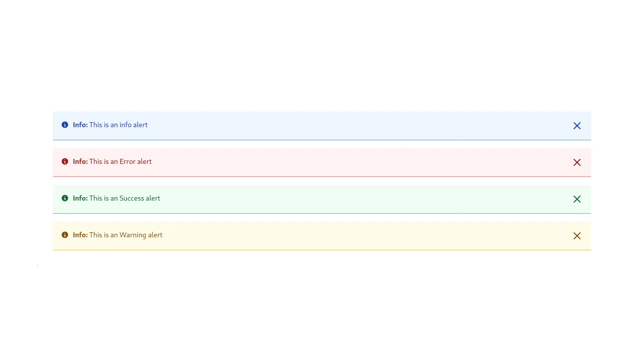Click the bold "Info:" label in the yellow alert
The image size is (644, 362).
tap(80, 235)
